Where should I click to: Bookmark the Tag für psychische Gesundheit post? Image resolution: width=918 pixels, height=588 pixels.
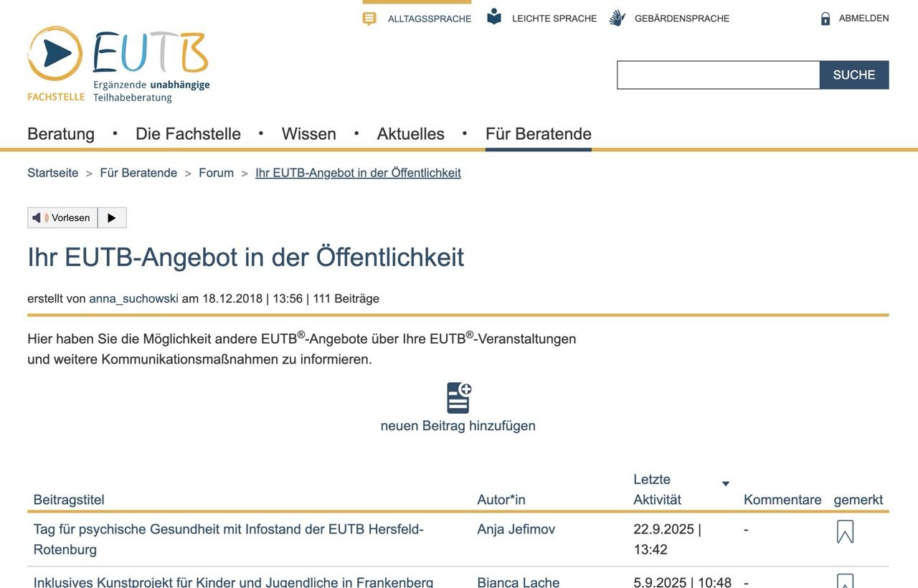pyautogui.click(x=845, y=532)
